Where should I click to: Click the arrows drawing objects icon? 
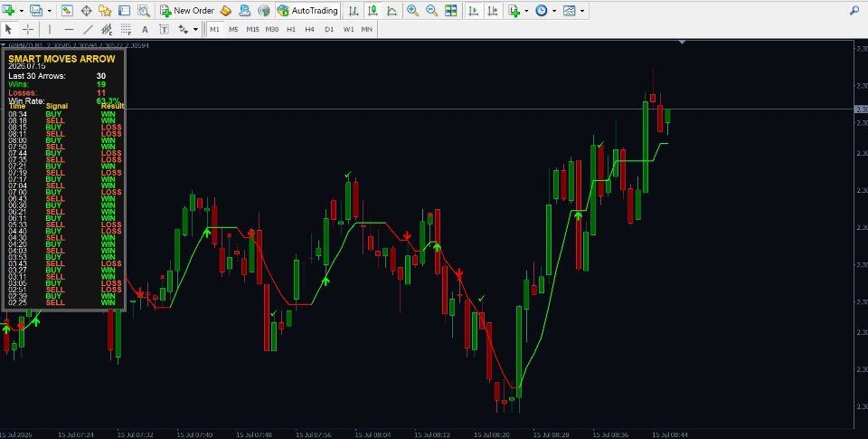tap(184, 29)
